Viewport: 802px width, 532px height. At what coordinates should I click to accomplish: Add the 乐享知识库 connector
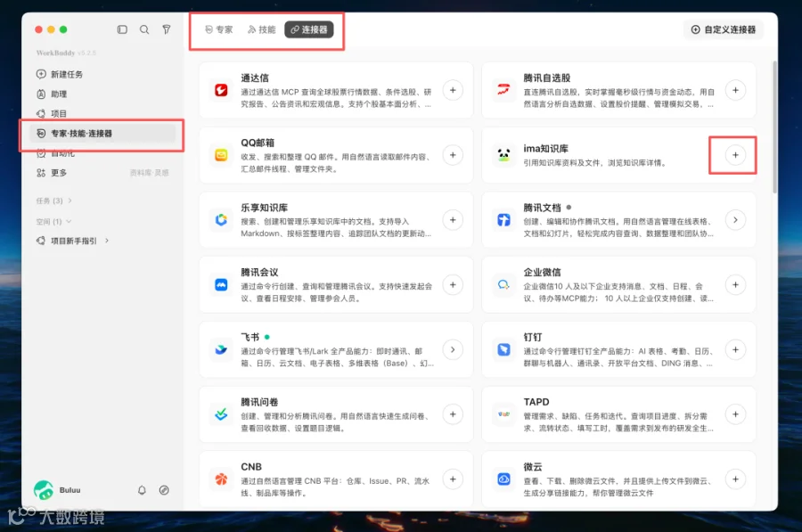pos(454,220)
